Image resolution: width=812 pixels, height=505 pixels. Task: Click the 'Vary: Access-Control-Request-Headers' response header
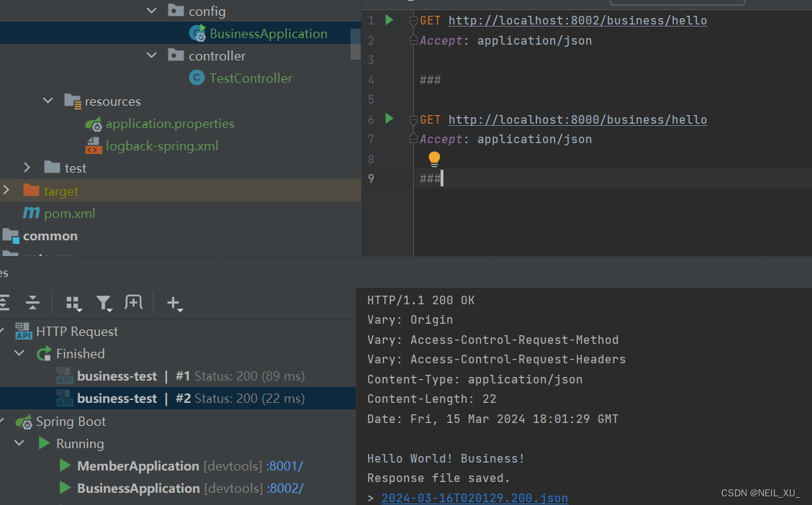(x=497, y=360)
